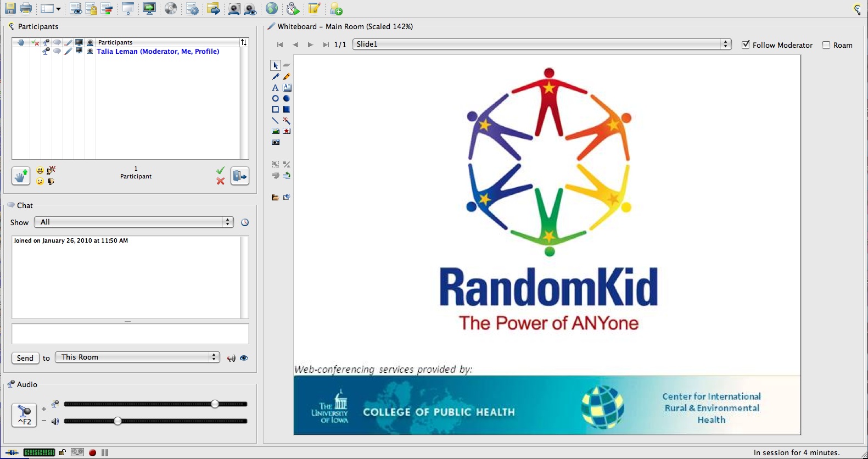The image size is (868, 459).
Task: Start application sharing monitor icon
Action: click(149, 9)
